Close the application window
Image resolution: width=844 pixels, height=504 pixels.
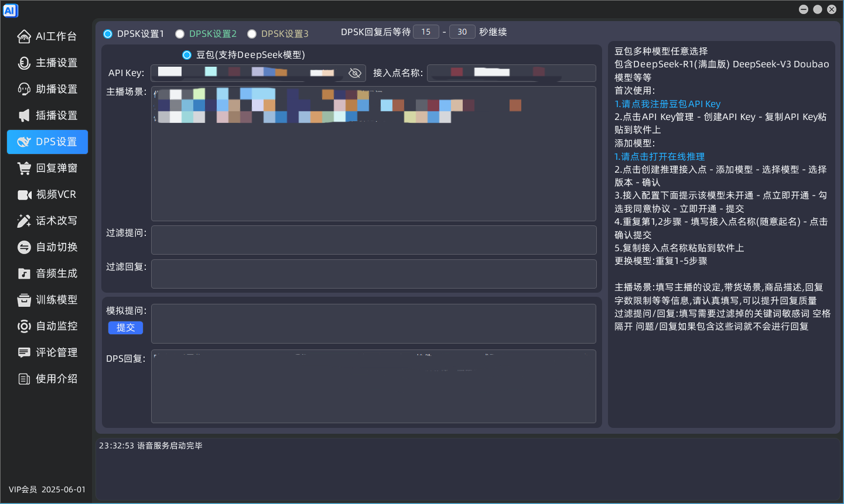click(832, 9)
